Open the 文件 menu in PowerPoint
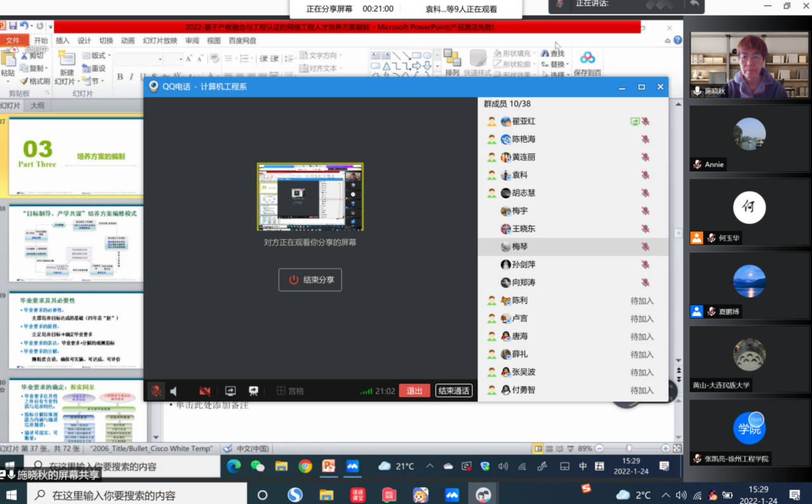 click(13, 41)
